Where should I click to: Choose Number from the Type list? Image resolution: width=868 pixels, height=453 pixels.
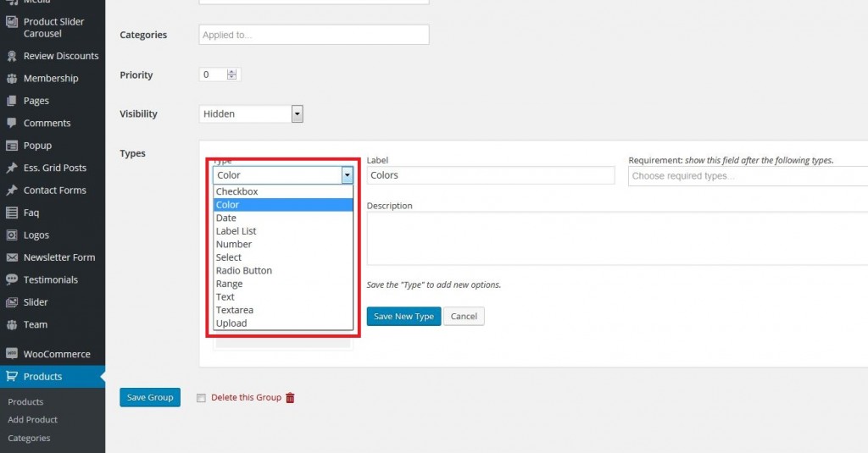pyautogui.click(x=283, y=245)
